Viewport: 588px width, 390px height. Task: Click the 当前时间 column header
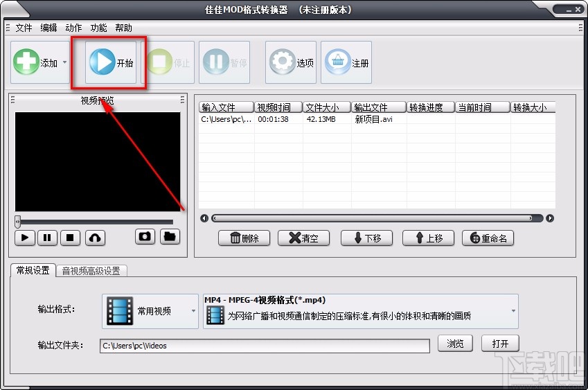click(x=483, y=107)
